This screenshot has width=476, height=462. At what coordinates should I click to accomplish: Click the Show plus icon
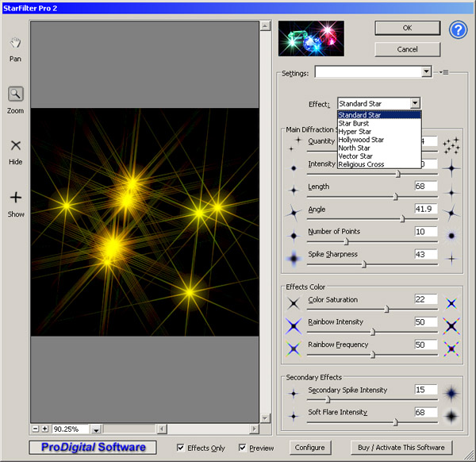pyautogui.click(x=16, y=198)
